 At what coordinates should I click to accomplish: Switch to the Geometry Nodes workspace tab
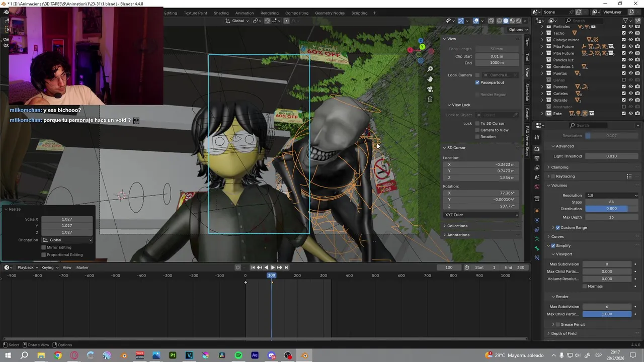pyautogui.click(x=330, y=13)
